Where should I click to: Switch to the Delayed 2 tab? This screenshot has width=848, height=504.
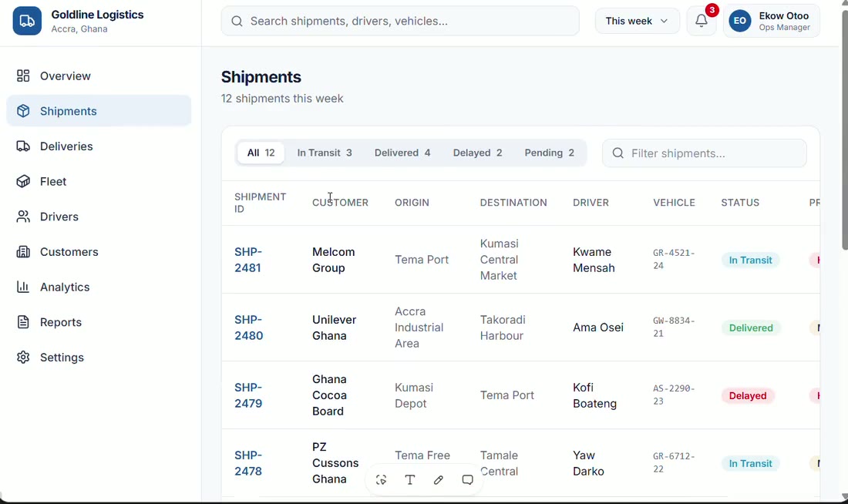pyautogui.click(x=477, y=153)
